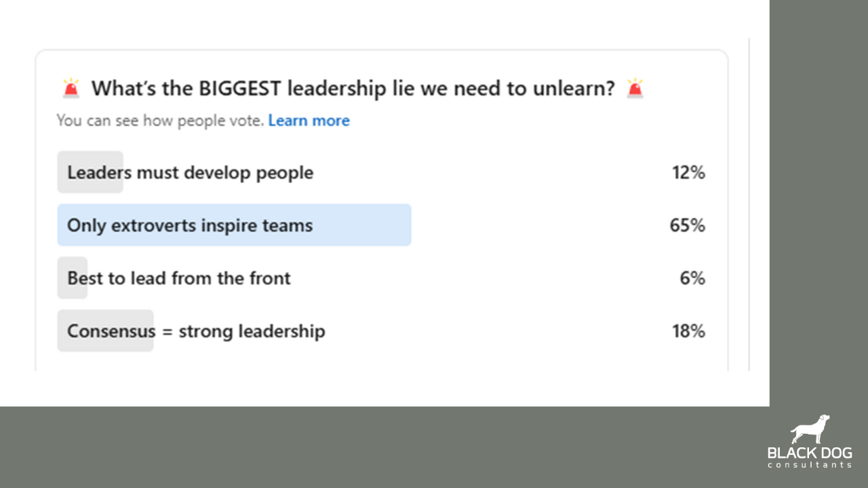Click the 6% result value
This screenshot has width=868, height=488.
(692, 278)
